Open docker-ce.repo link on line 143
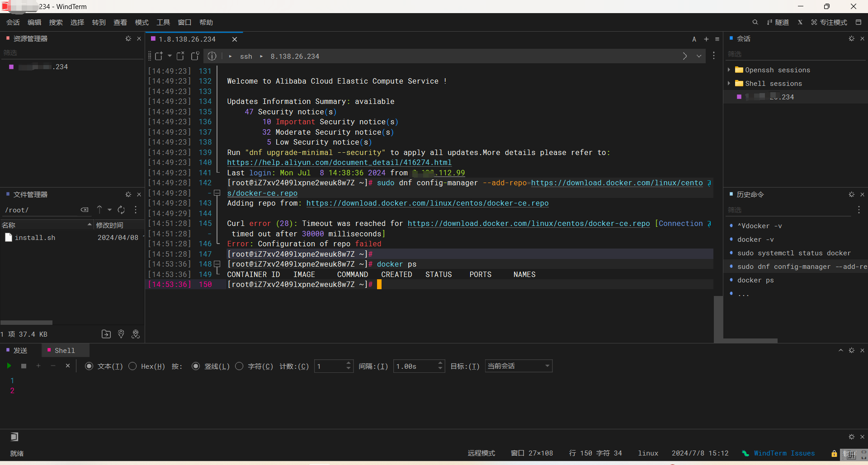The height and width of the screenshot is (465, 868). click(x=427, y=203)
